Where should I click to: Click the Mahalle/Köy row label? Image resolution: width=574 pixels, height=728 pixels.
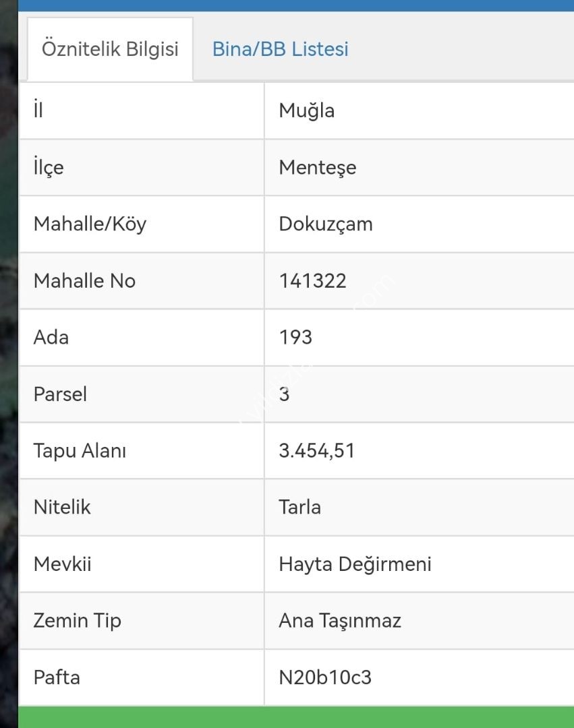tap(90, 224)
